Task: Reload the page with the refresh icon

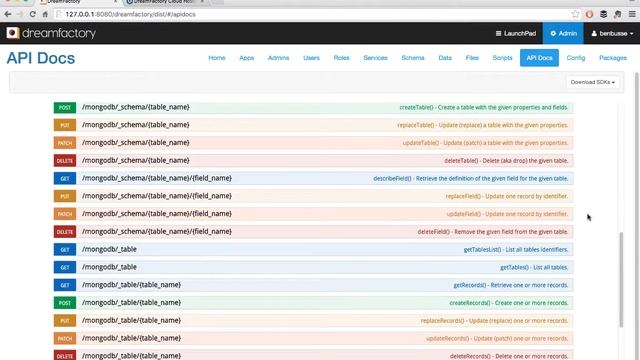Action: (x=32, y=14)
